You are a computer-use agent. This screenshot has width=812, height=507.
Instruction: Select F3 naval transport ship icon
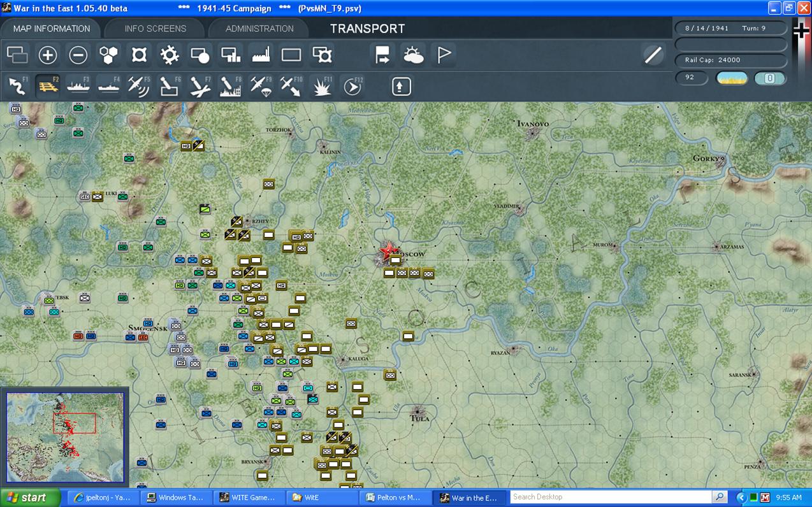(x=78, y=86)
